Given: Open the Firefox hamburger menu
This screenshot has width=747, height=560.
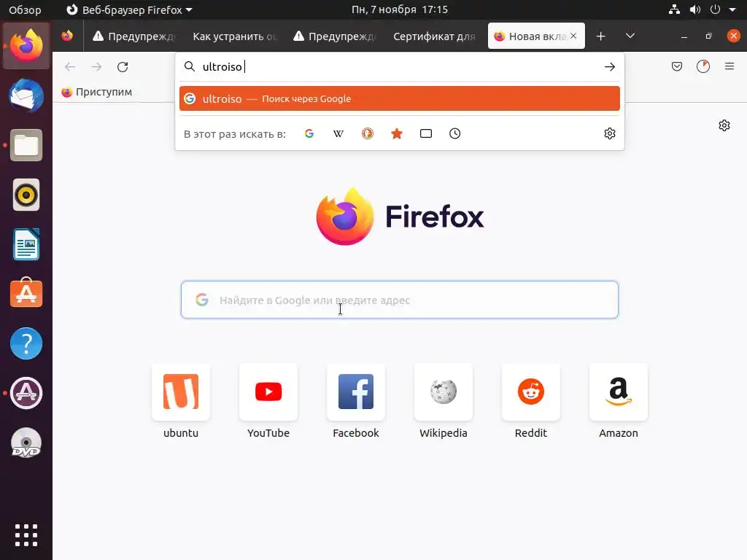Looking at the screenshot, I should pos(729,66).
